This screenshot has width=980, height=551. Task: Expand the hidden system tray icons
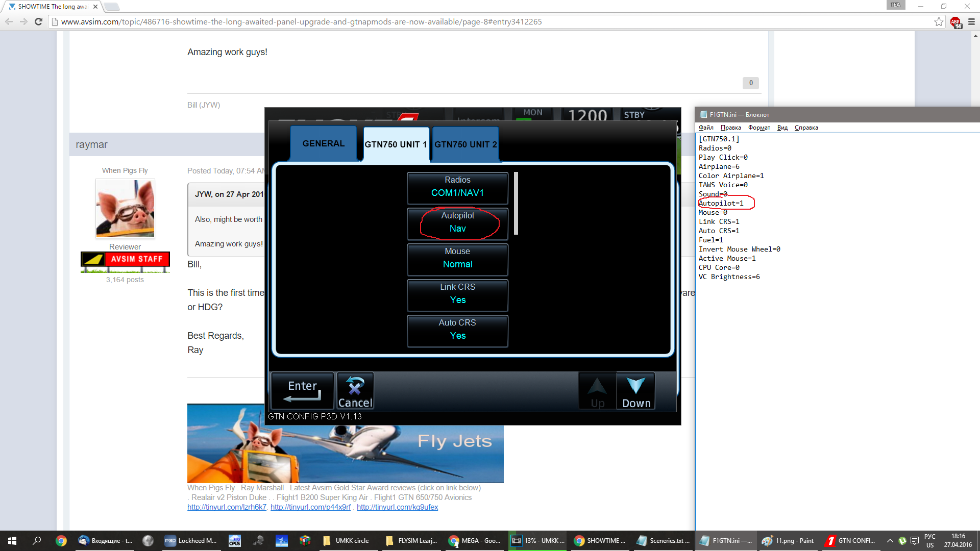pyautogui.click(x=890, y=541)
